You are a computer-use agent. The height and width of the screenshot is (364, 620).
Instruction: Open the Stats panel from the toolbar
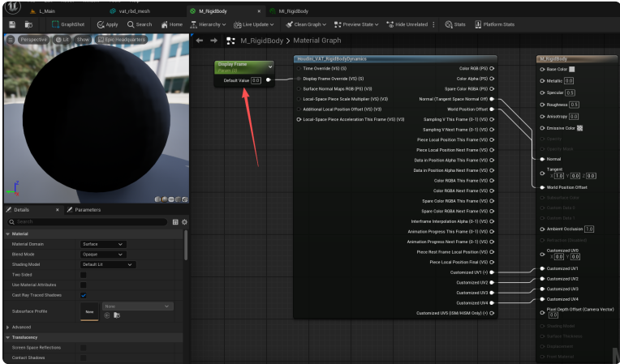point(454,24)
